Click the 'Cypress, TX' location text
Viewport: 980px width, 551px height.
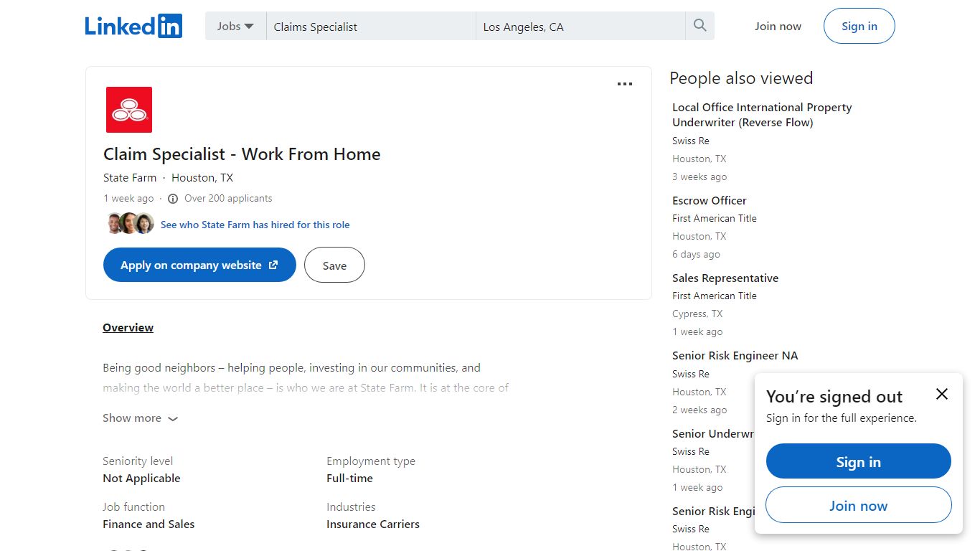697,314
